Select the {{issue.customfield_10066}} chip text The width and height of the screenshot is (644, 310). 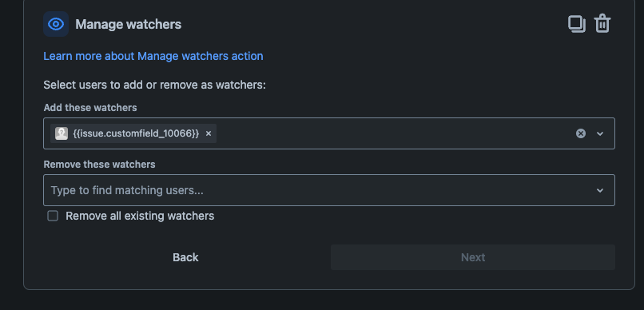[x=136, y=133]
